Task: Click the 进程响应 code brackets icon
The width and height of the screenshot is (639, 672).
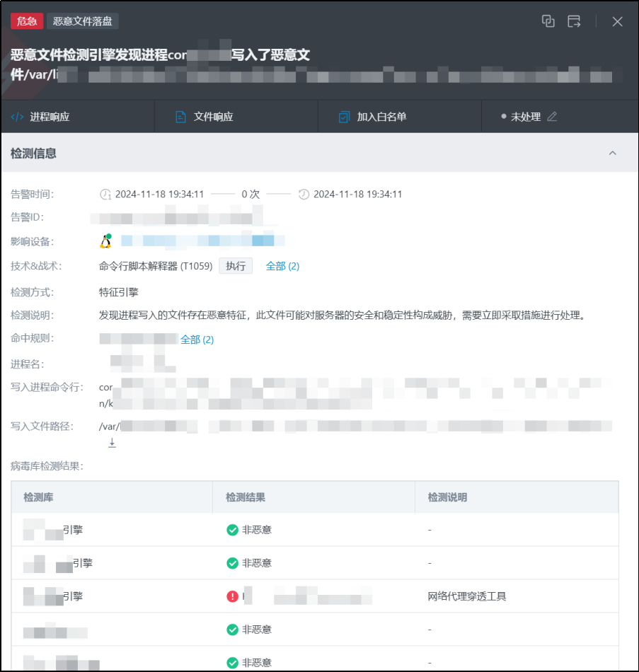Action: click(x=17, y=117)
